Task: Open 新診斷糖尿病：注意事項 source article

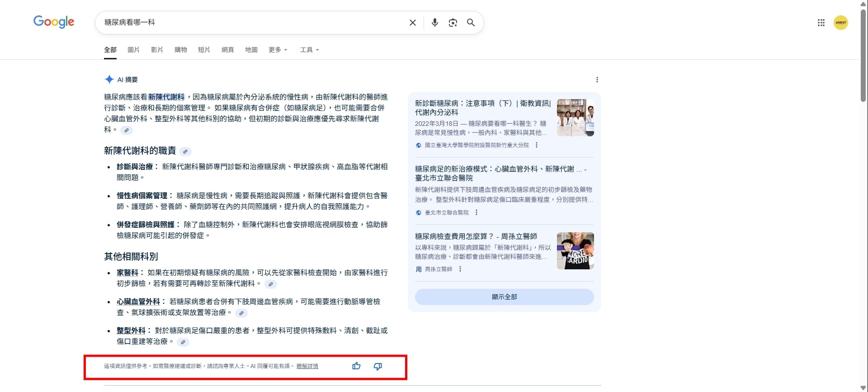Action: coord(483,108)
